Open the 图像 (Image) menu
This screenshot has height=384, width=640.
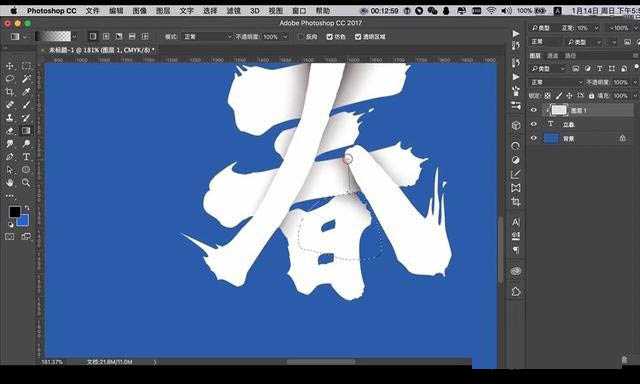(x=140, y=11)
